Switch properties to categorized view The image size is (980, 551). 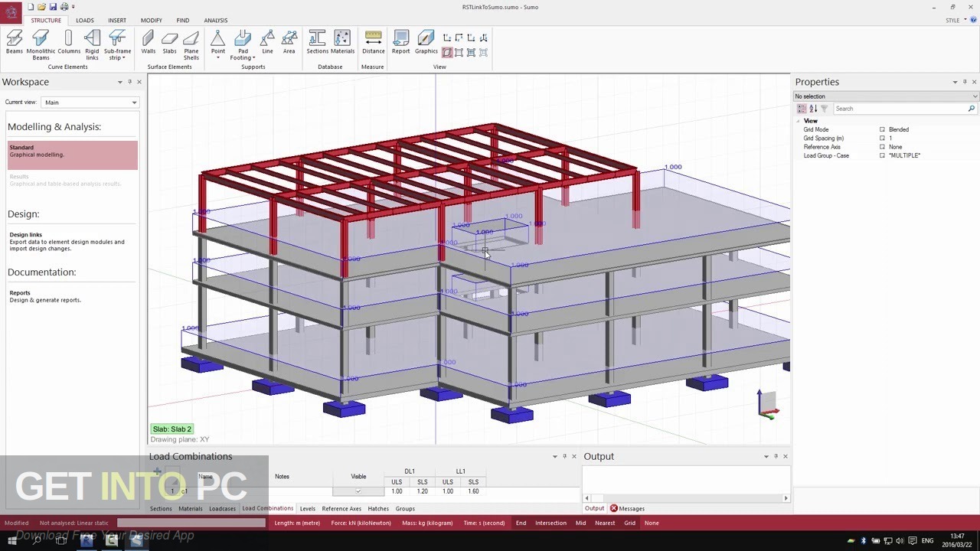click(802, 109)
